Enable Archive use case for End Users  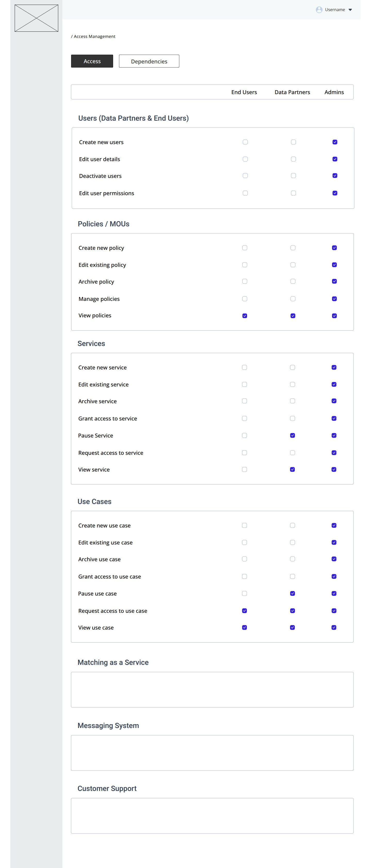tap(244, 559)
